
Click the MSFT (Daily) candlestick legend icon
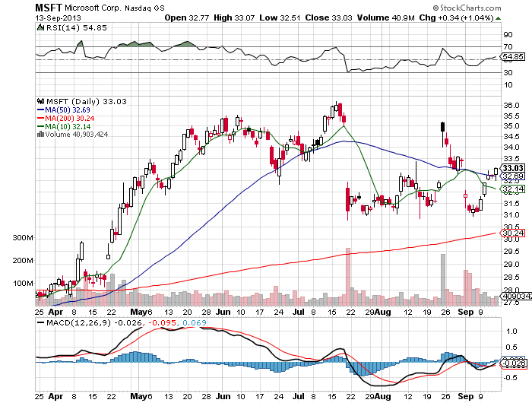pos(41,101)
